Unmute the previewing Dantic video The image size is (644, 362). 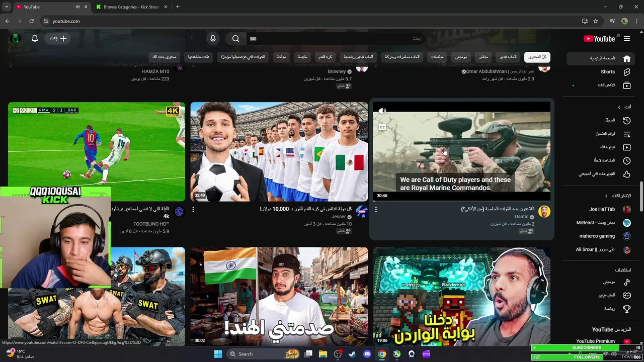[382, 111]
